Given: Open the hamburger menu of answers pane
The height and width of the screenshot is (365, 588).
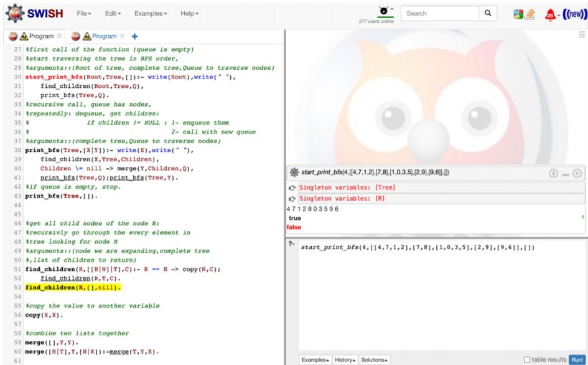Looking at the screenshot, I should click(x=582, y=34).
